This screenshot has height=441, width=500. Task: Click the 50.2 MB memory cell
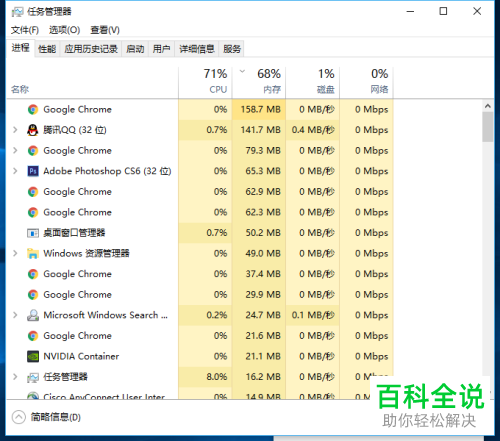pos(259,233)
